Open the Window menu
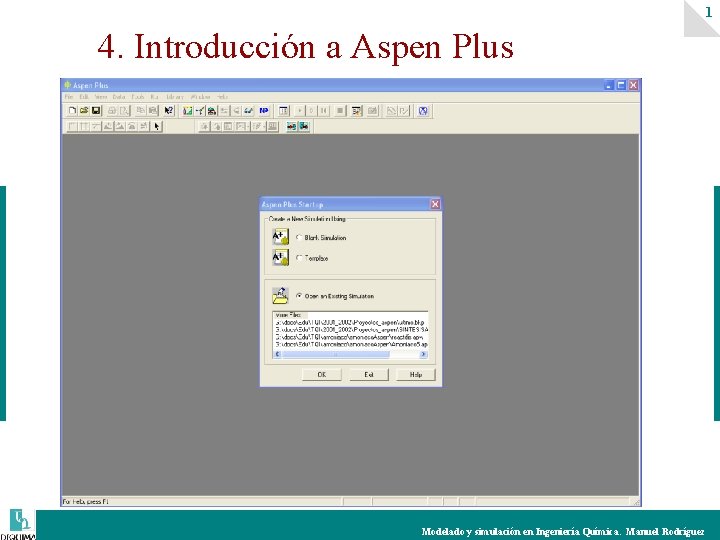This screenshot has height=540, width=720. 200,97
